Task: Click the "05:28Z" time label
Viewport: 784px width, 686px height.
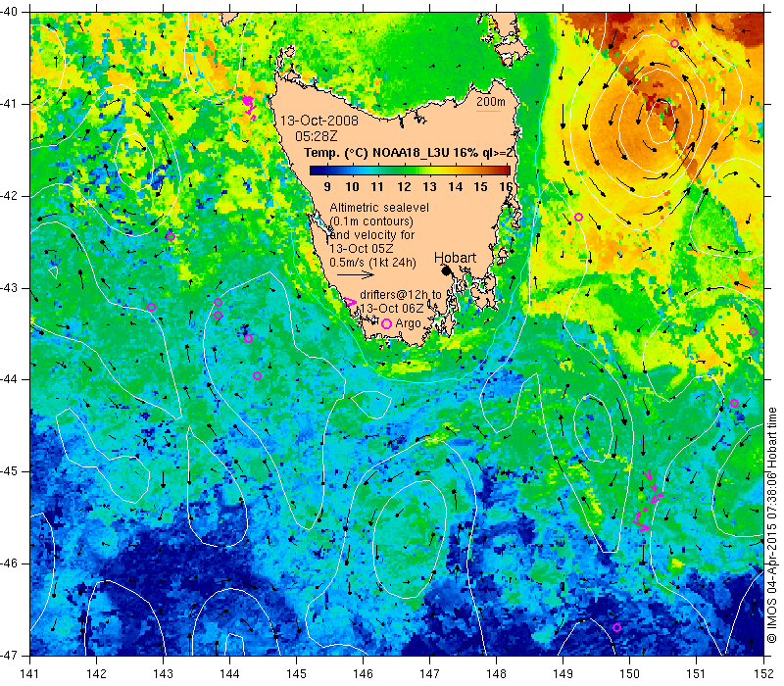Action: point(316,136)
